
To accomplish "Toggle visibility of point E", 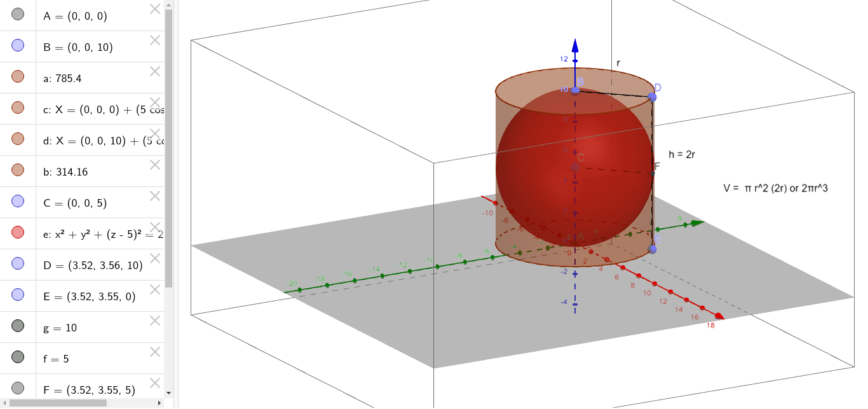I will point(17,294).
